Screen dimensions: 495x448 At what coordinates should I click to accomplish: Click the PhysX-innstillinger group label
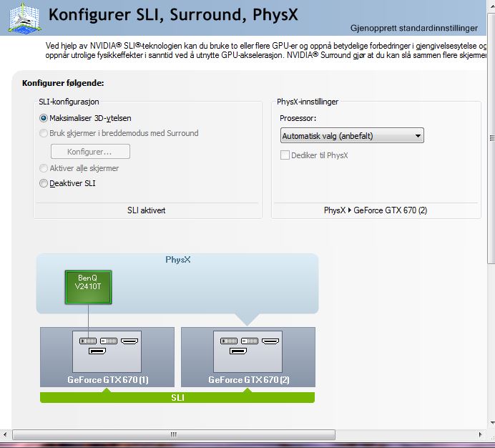tap(308, 102)
